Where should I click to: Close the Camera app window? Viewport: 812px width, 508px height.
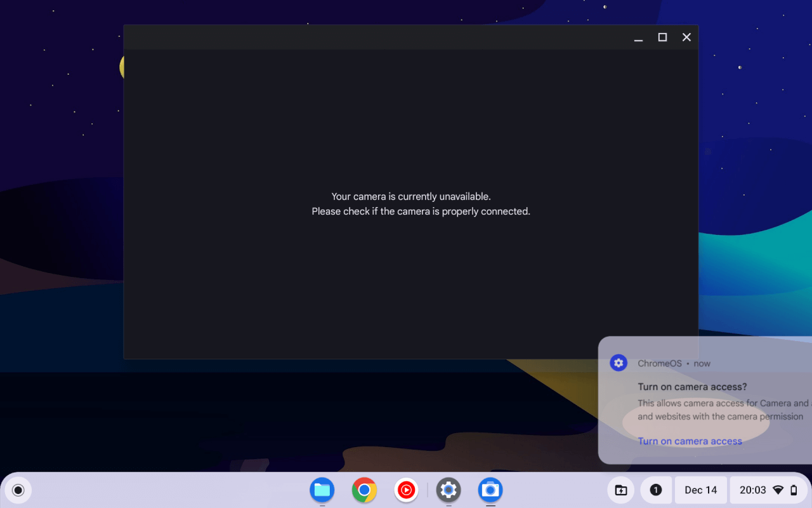(x=686, y=37)
